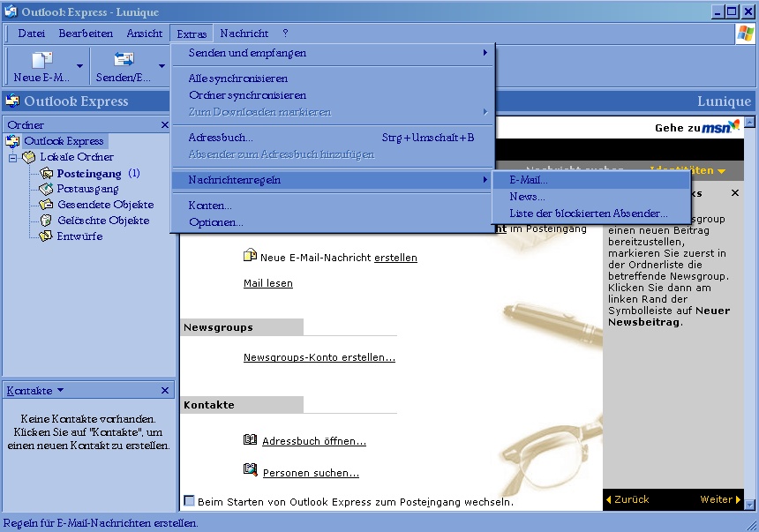Select Outlook Express root in folder tree
This screenshot has height=532, width=759.
[64, 141]
